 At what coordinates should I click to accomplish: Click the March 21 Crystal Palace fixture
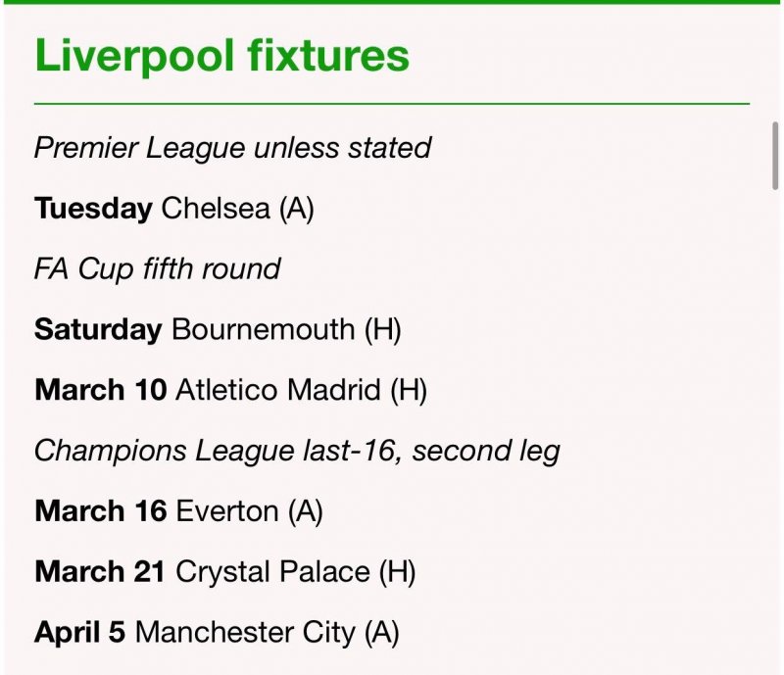point(225,572)
